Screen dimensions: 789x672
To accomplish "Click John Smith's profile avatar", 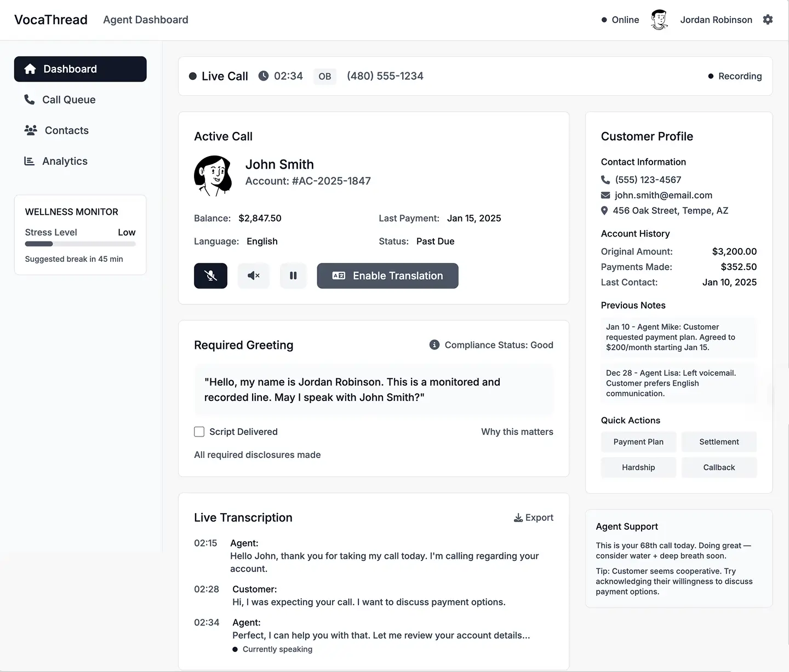I will (213, 175).
